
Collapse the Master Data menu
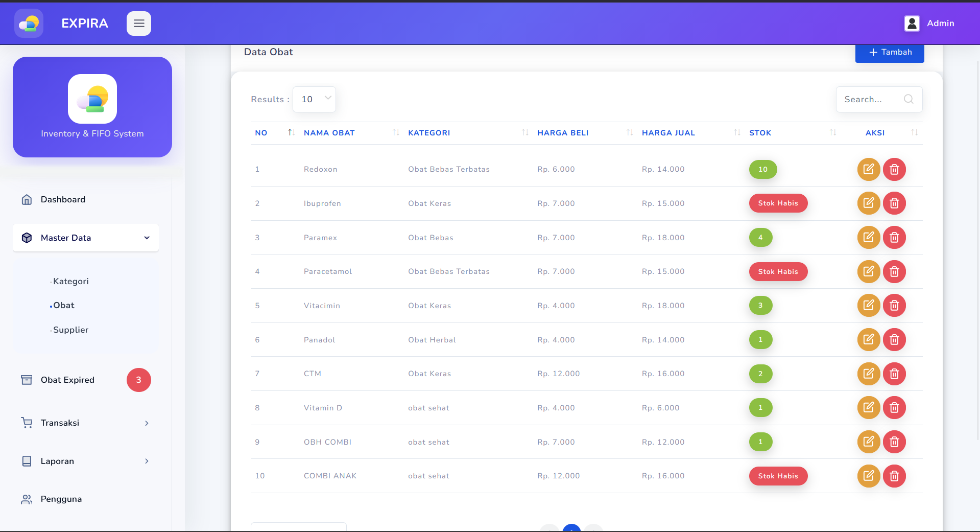tap(86, 238)
